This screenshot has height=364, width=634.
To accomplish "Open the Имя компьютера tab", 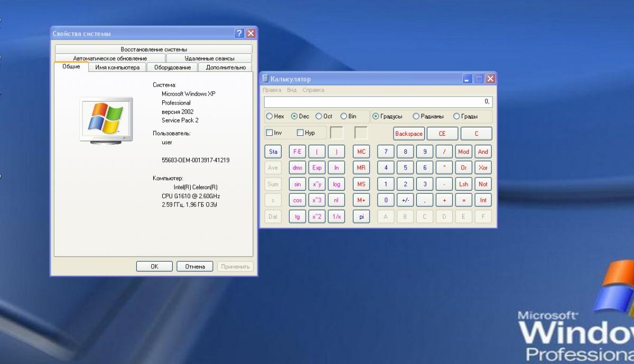I will 117,68.
